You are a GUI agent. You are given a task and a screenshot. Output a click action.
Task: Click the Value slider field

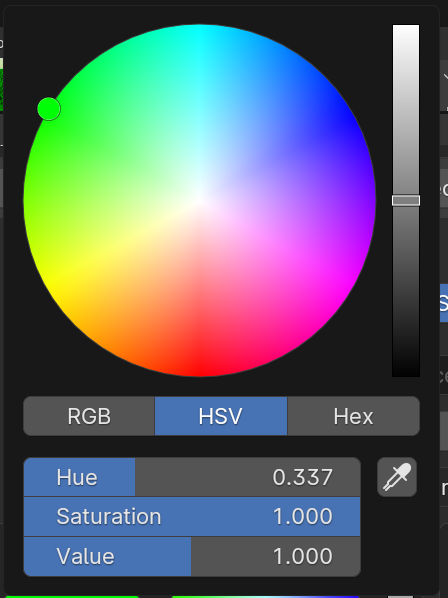[192, 556]
